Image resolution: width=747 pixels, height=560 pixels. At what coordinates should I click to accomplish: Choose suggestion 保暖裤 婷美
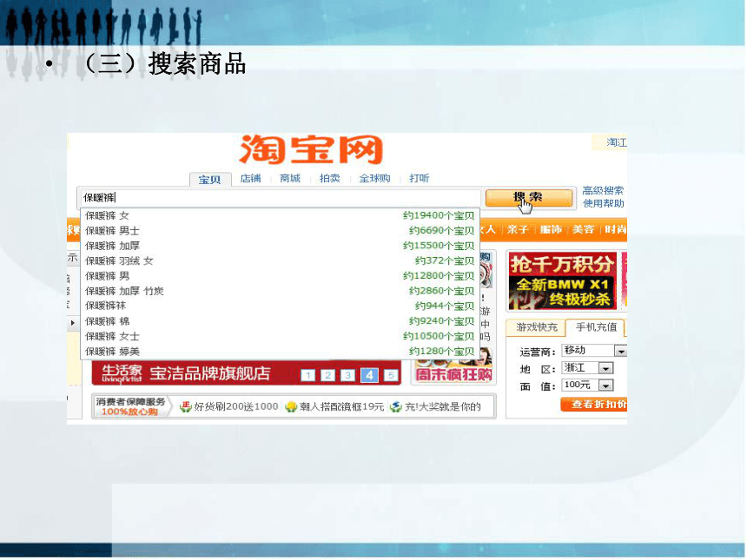click(x=280, y=352)
